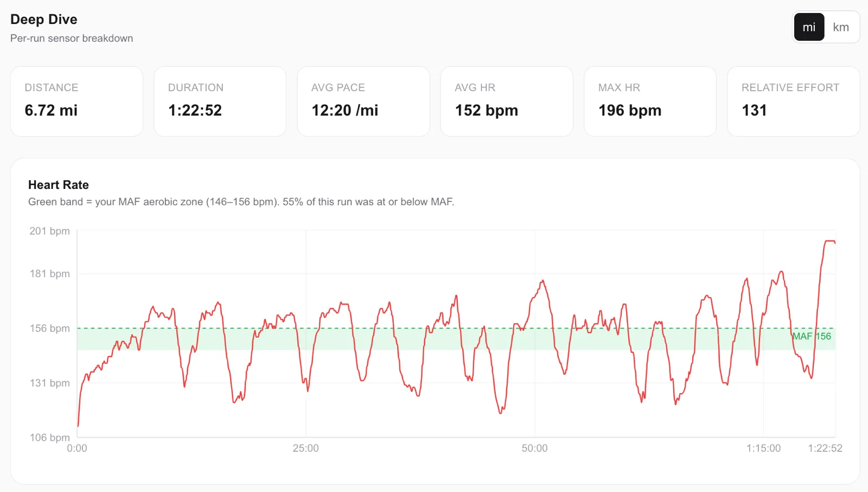Select the Max HR 196 bpm card

pos(650,102)
